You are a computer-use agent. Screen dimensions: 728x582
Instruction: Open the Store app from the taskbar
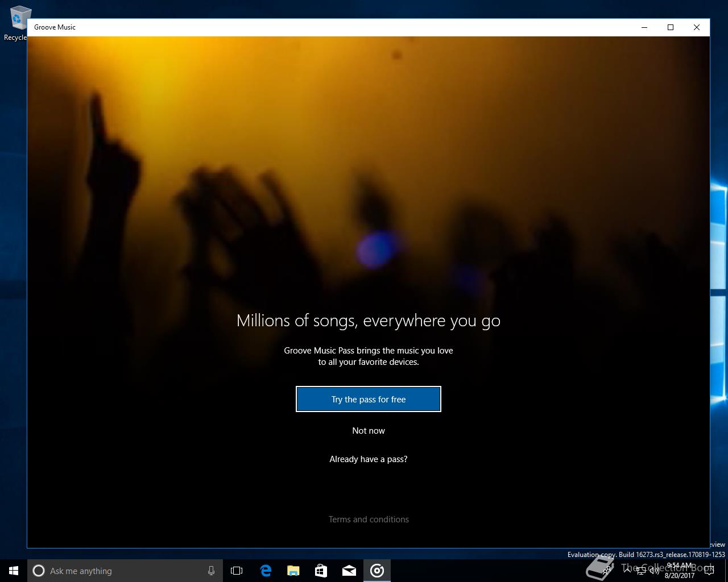point(321,571)
